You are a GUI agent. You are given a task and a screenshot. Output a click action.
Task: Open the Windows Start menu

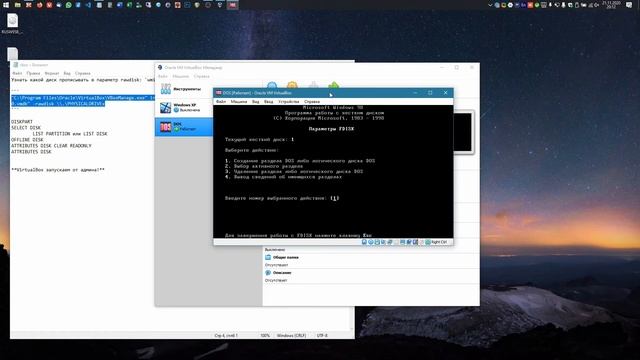tap(6, 5)
